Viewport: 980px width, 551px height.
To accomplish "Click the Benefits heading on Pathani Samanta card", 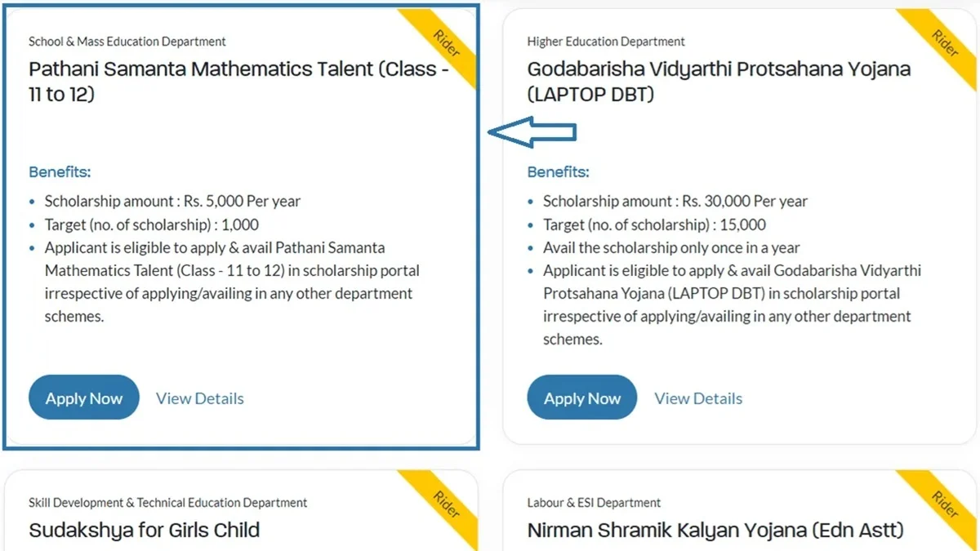I will [60, 172].
